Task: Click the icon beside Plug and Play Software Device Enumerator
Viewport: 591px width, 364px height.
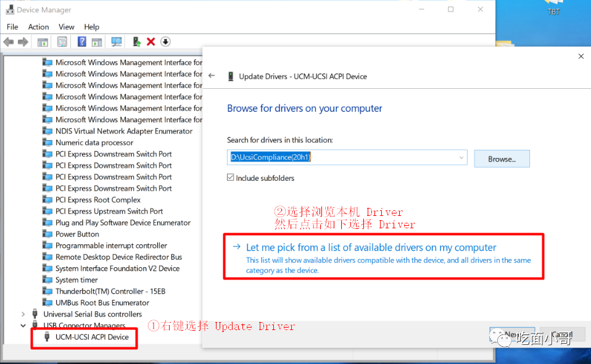Action: click(x=47, y=223)
